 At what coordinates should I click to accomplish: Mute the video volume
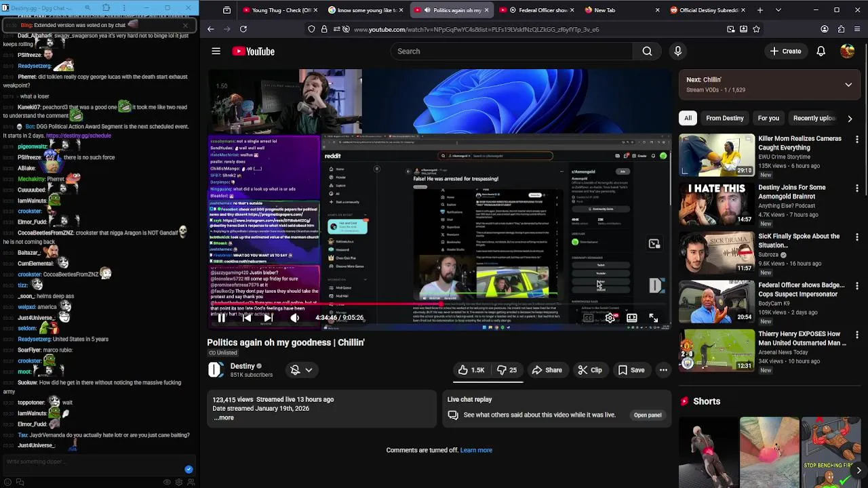(x=294, y=317)
